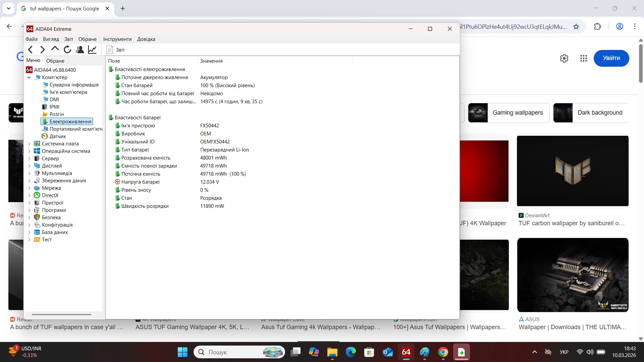Expand the Системна плата tree node
The image size is (644, 362).
click(x=29, y=143)
